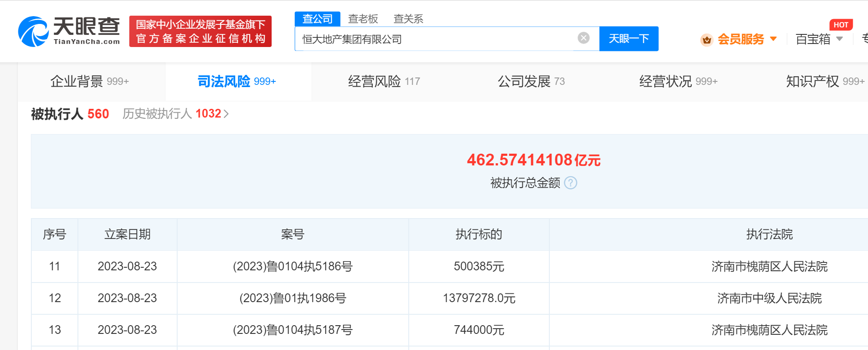Click 济南市槐荫区人民法院 in row 13
868x350 pixels.
pyautogui.click(x=769, y=330)
